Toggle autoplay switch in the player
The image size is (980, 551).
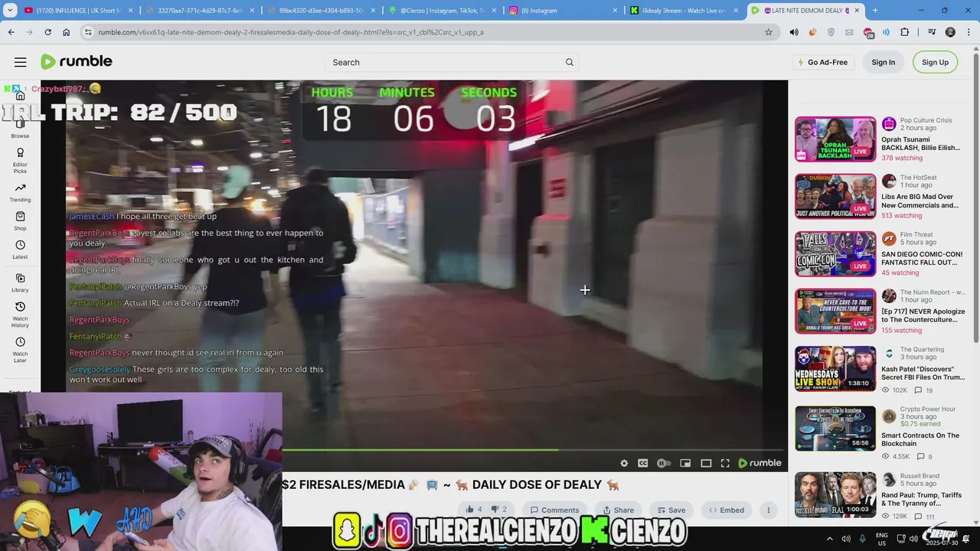click(664, 463)
